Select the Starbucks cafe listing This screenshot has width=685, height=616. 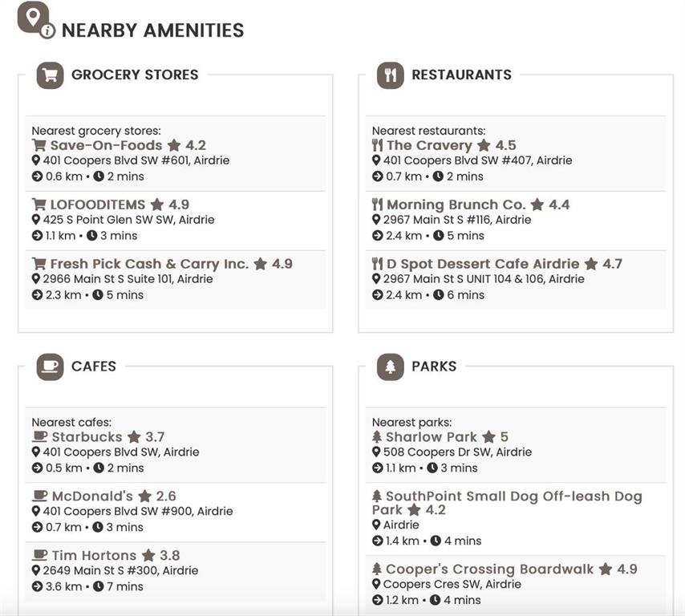tap(87, 437)
